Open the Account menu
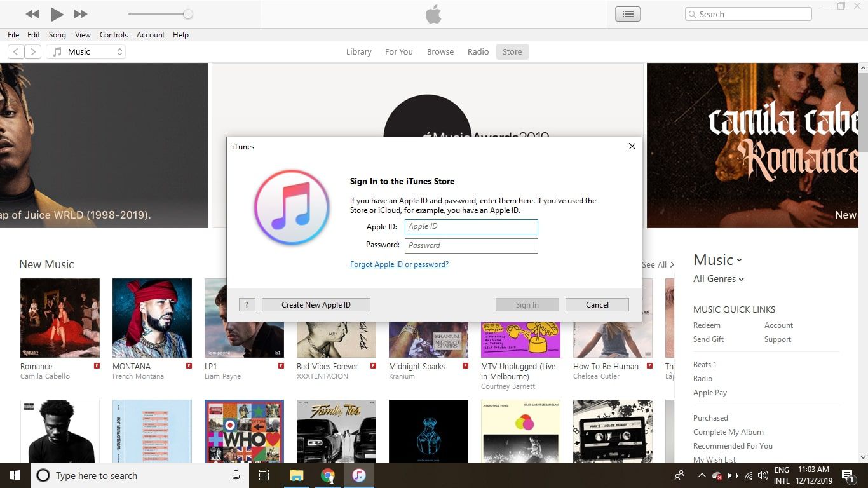Image resolution: width=868 pixels, height=488 pixels. (x=151, y=35)
